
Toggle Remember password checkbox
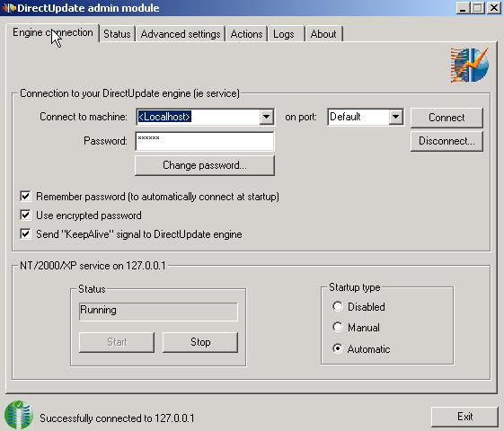[25, 197]
